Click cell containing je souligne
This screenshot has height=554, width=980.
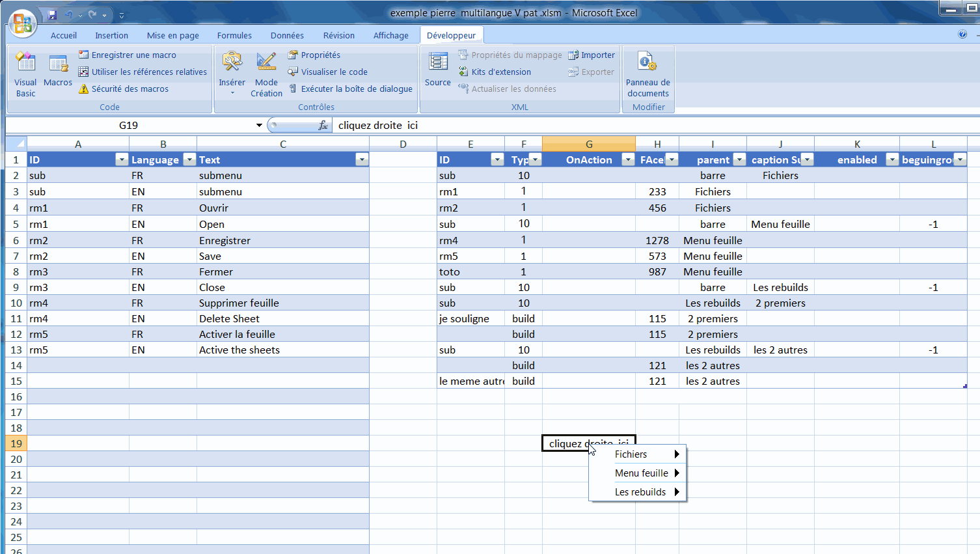470,318
